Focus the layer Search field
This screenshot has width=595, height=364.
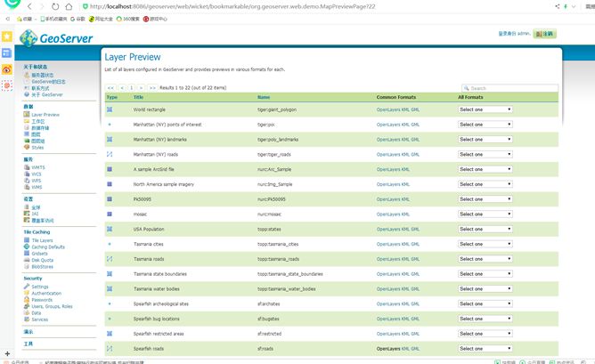pyautogui.click(x=510, y=88)
